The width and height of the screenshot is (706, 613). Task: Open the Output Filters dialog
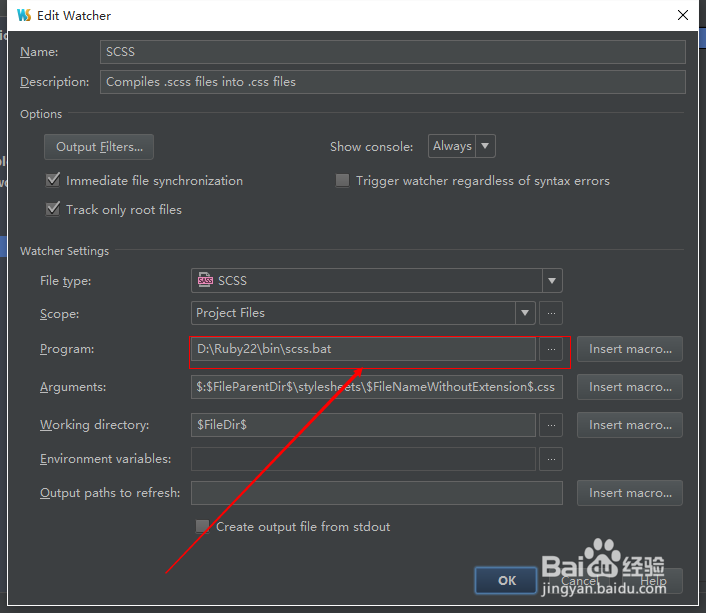(99, 147)
